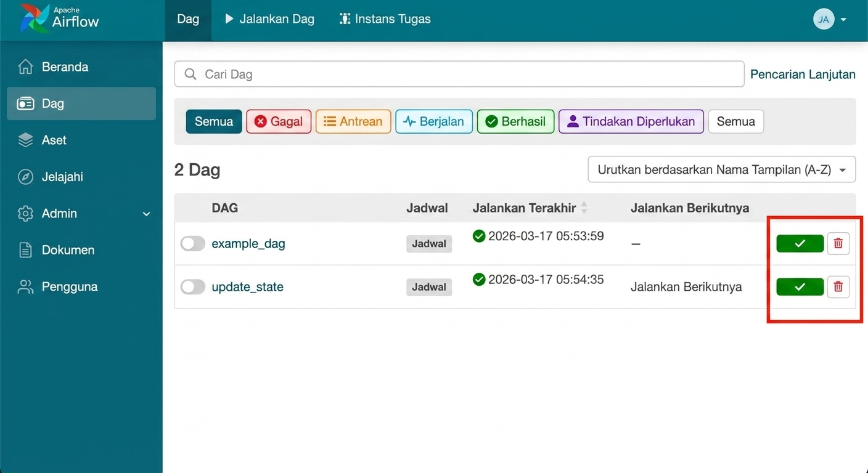Click the Admin sidebar item

[81, 214]
